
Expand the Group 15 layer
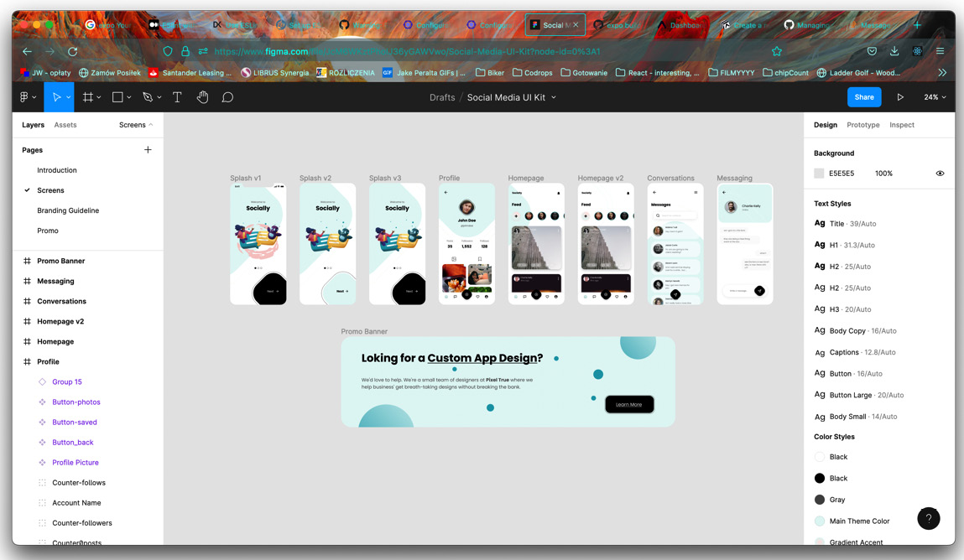pyautogui.click(x=37, y=381)
